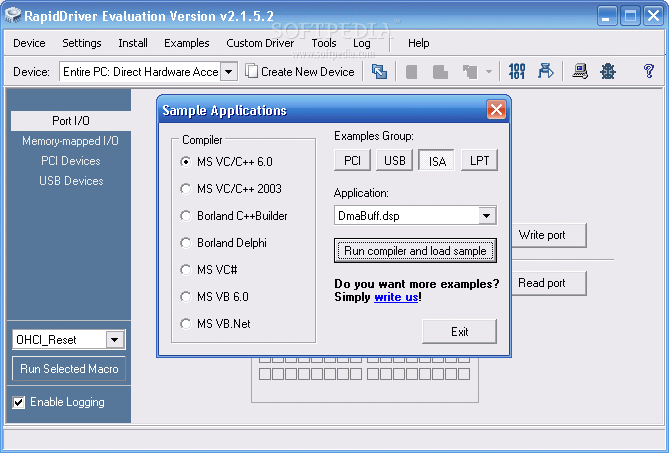The width and height of the screenshot is (669, 453).
Task: Open the Log menu
Action: [x=361, y=43]
